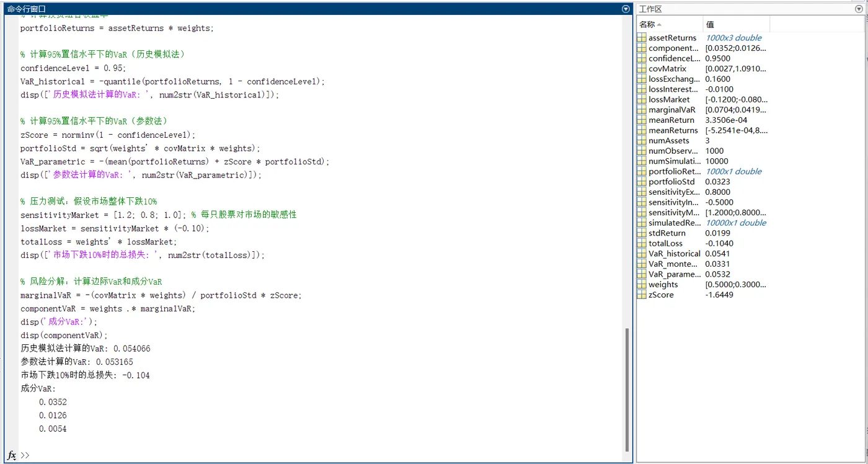Select the zScore variable icon
868x464 pixels.
tap(642, 295)
